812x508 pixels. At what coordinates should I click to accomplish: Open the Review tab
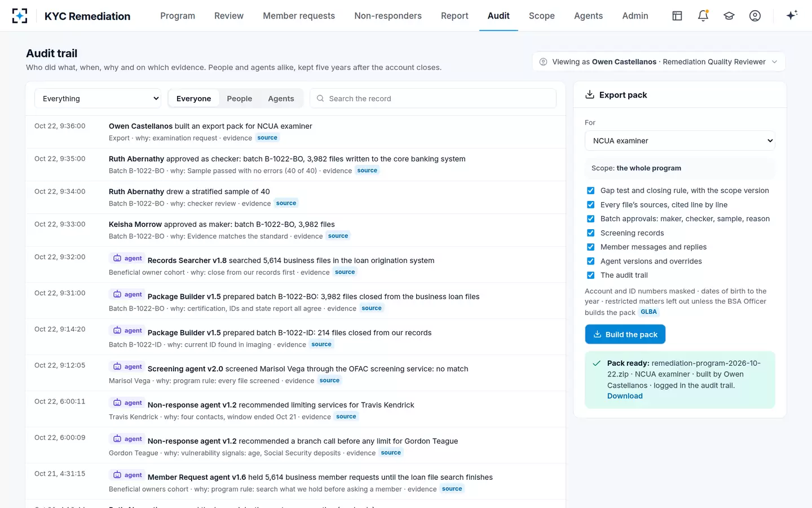[x=229, y=16]
